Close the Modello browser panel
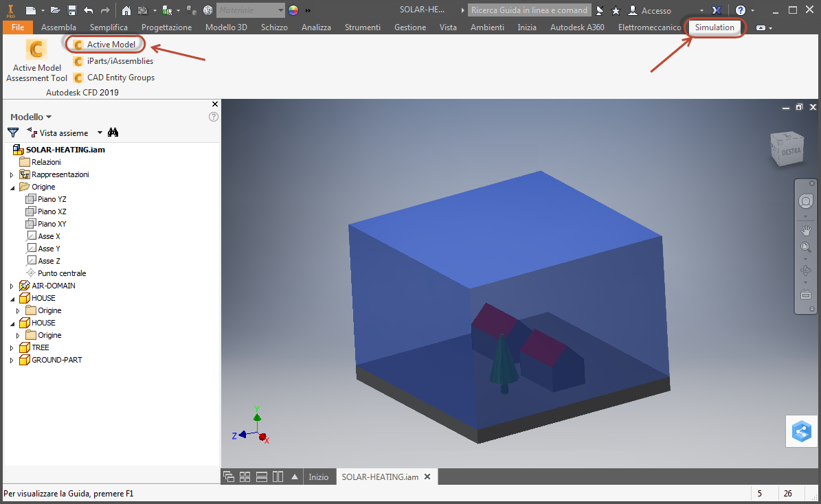This screenshot has width=821, height=504. (214, 104)
